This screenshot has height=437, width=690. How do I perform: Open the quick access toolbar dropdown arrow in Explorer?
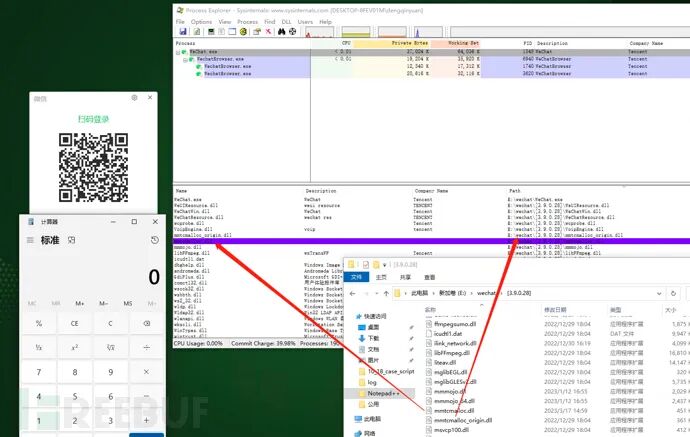click(x=384, y=265)
